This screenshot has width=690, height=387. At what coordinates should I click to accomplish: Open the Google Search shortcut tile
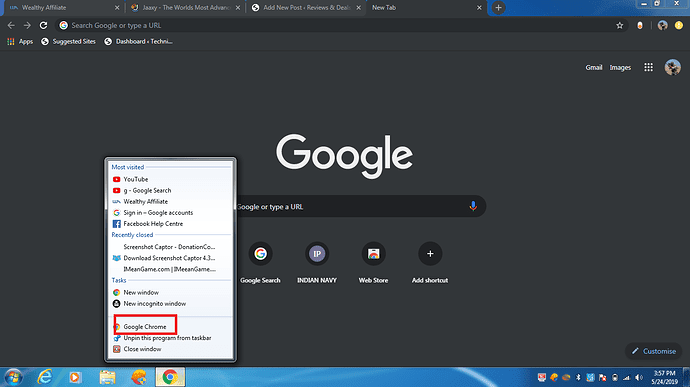click(260, 263)
